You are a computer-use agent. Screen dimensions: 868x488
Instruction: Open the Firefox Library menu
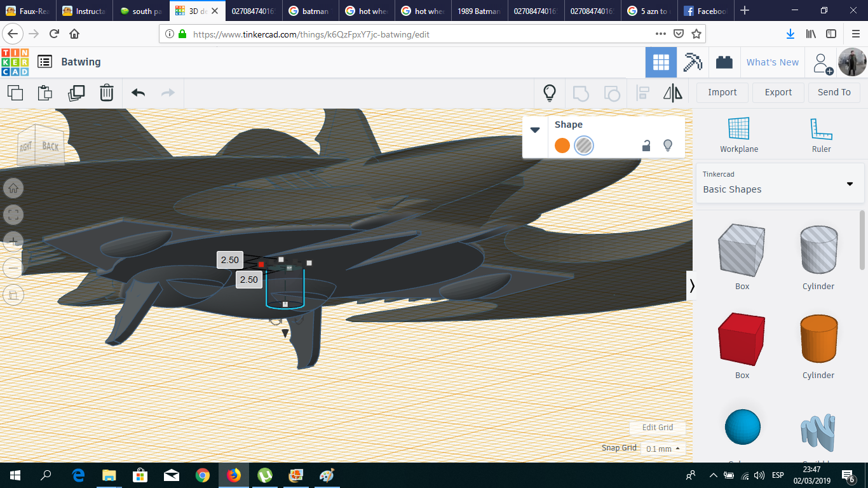point(811,34)
